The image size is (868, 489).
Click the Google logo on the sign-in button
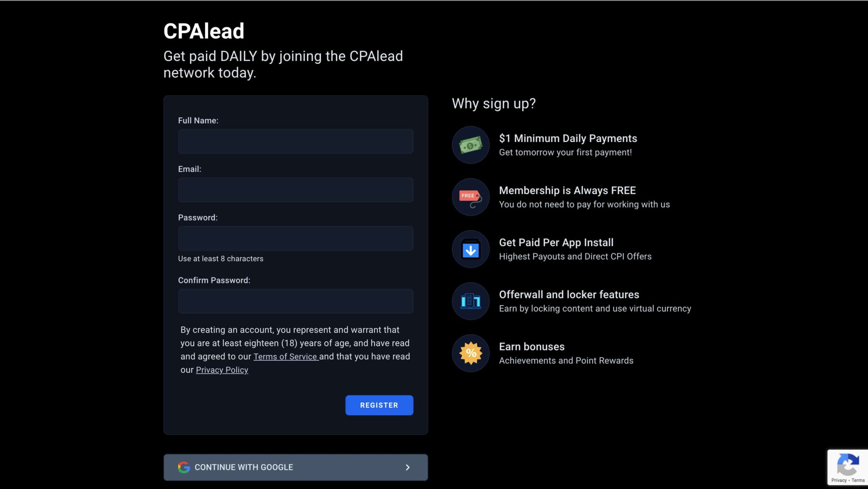tap(184, 467)
